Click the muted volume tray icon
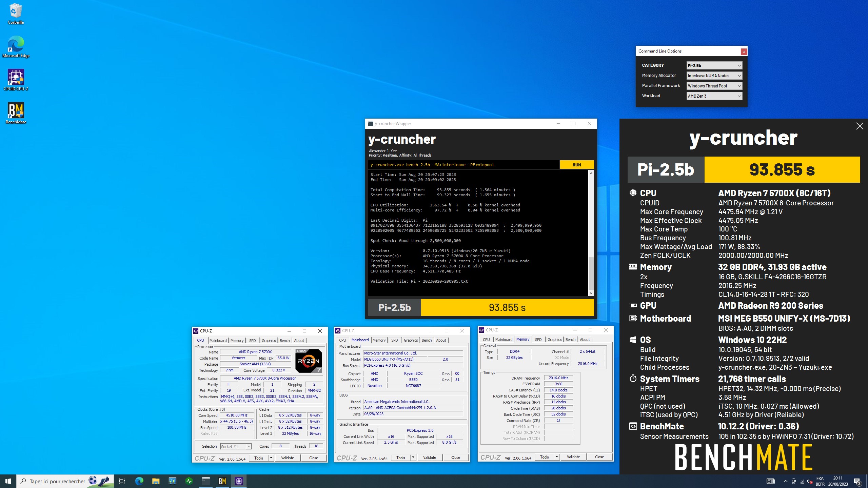 (x=810, y=481)
